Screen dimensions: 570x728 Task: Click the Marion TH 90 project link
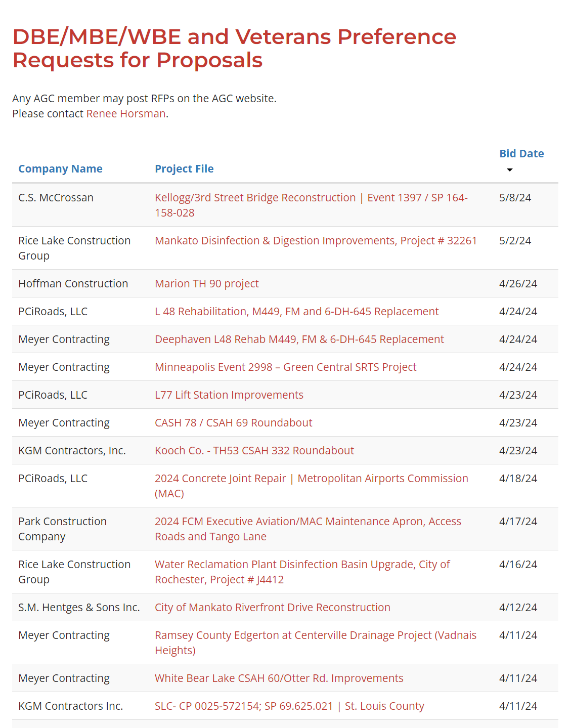tap(206, 284)
